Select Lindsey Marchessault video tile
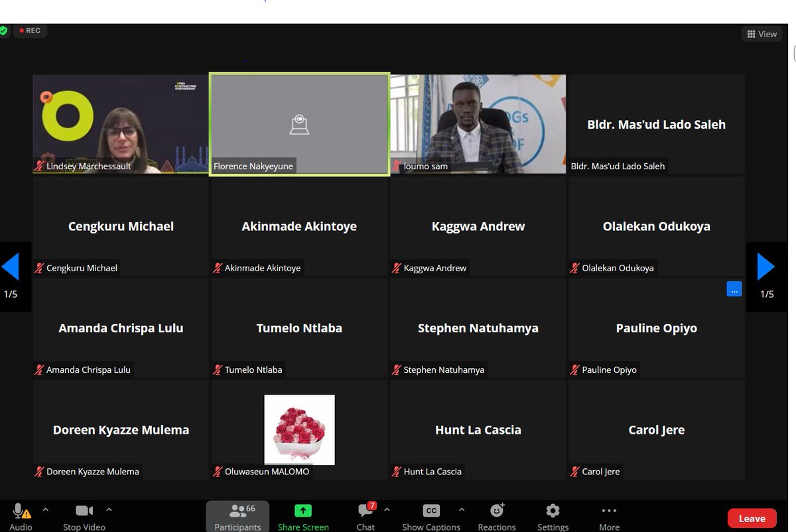The height and width of the screenshot is (532, 796). [120, 124]
